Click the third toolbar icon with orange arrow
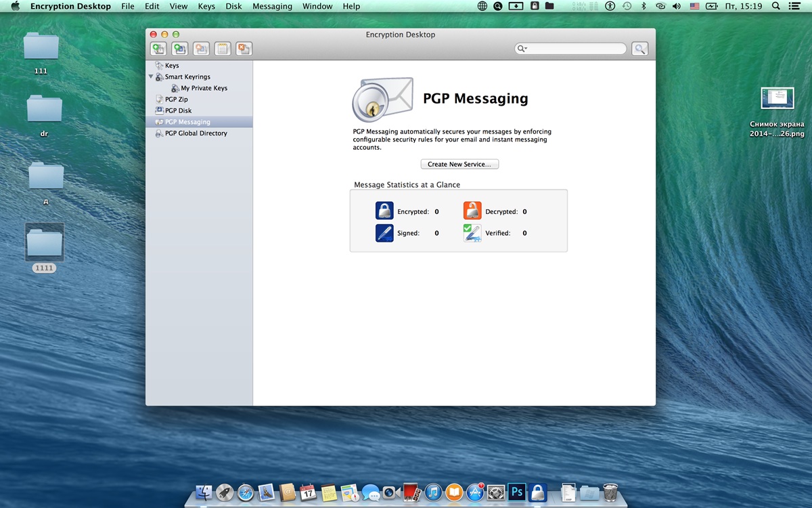The width and height of the screenshot is (812, 508). click(x=201, y=49)
